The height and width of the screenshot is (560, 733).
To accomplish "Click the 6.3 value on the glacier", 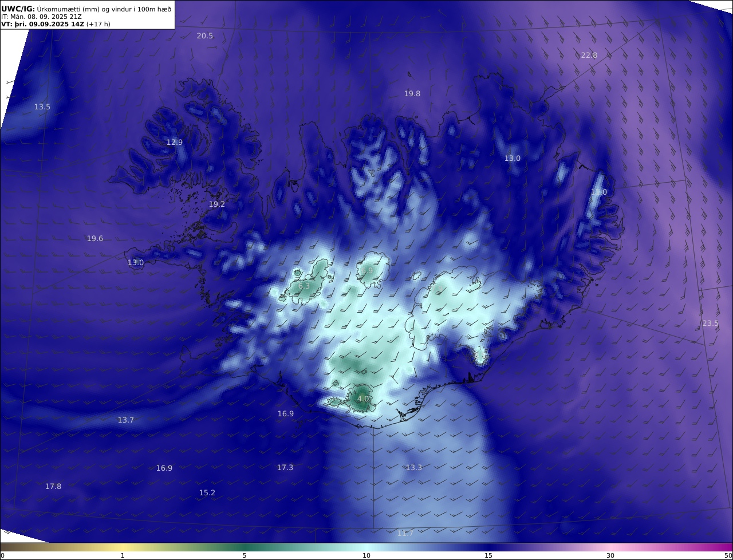I will (304, 286).
